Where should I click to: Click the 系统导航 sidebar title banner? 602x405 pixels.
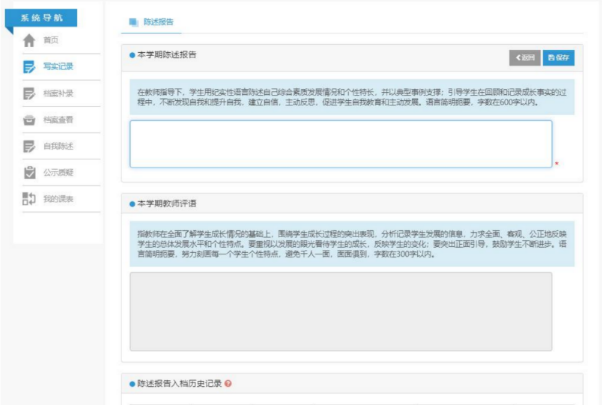[x=38, y=16]
